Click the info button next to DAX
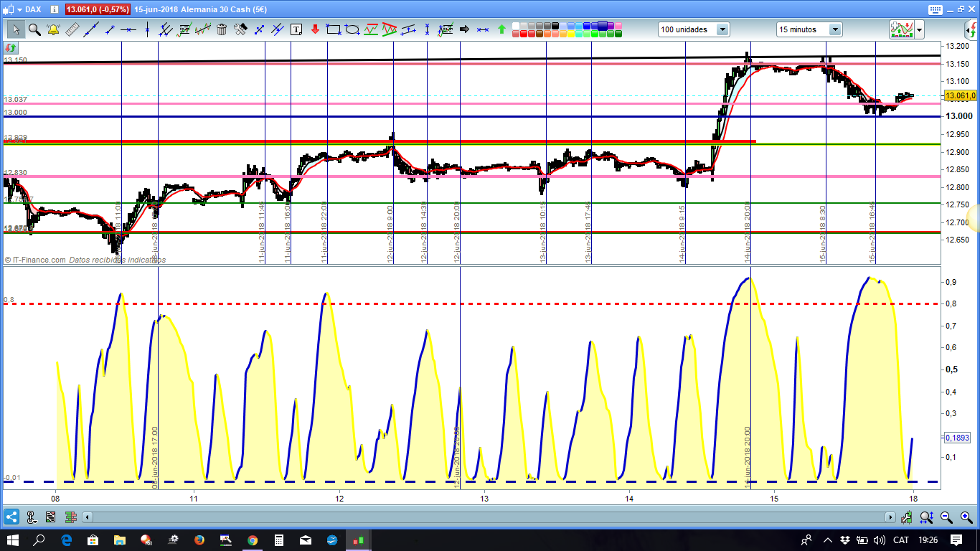This screenshot has height=551, width=980. tap(54, 9)
